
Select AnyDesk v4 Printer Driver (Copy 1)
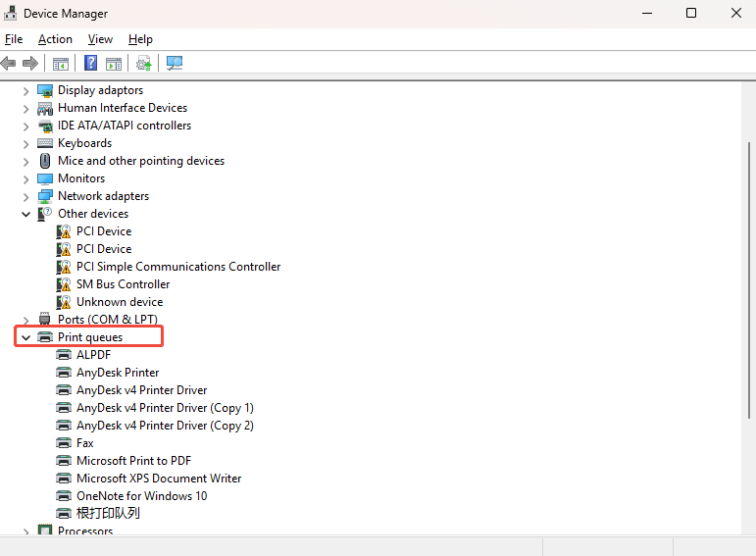pyautogui.click(x=165, y=408)
